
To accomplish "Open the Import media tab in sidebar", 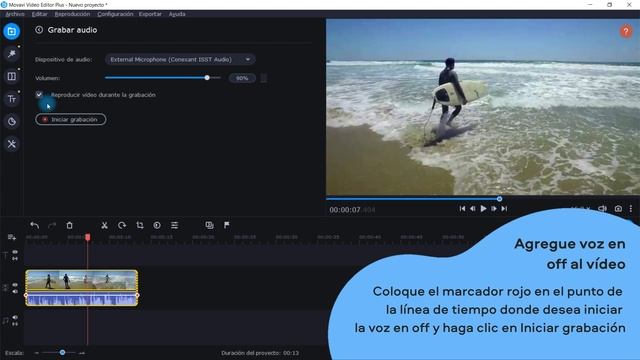I will (11, 31).
